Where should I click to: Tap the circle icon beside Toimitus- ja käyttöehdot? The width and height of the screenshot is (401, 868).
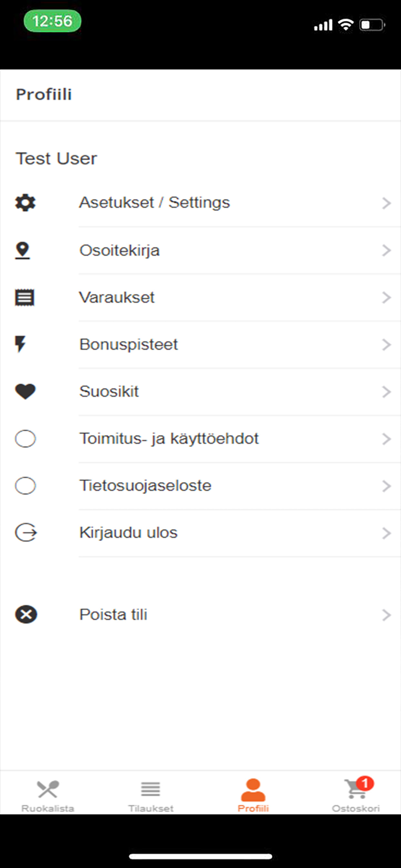25,439
